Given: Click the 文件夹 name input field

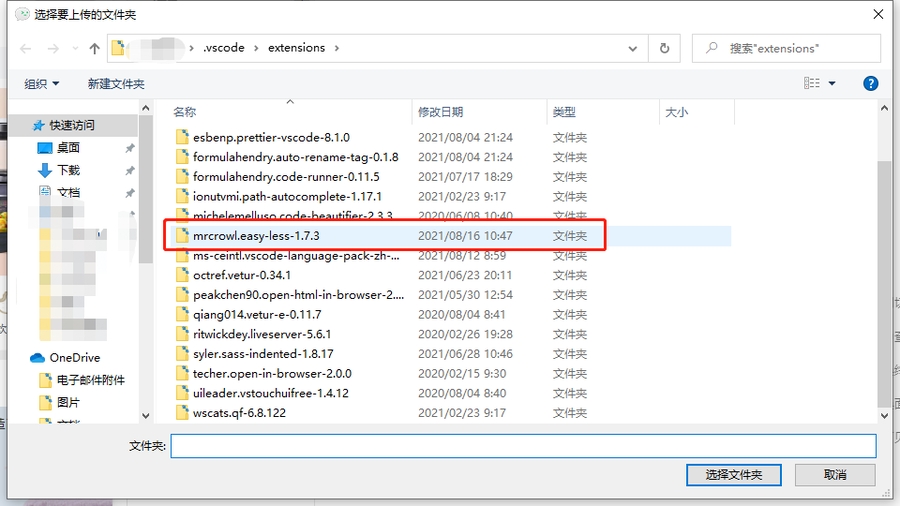Looking at the screenshot, I should tap(522, 446).
